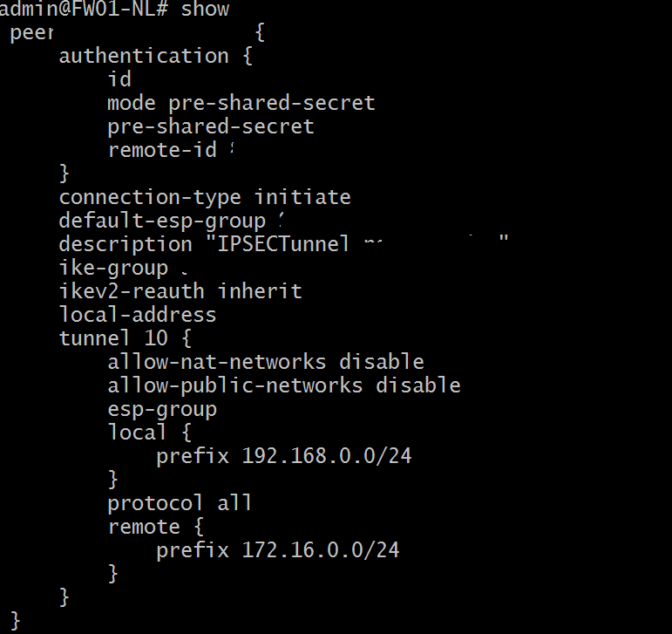Click the 'mode pre-shared-secret' line

click(241, 103)
